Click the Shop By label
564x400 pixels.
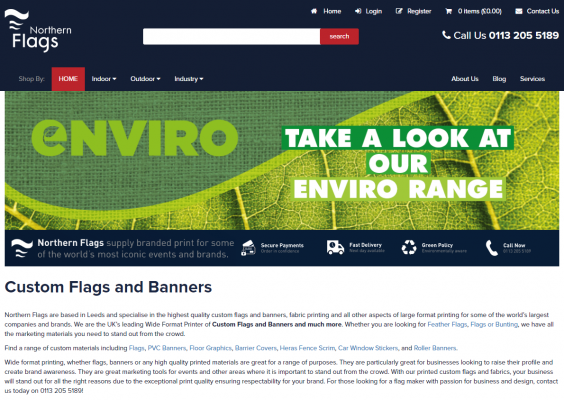pyautogui.click(x=31, y=79)
